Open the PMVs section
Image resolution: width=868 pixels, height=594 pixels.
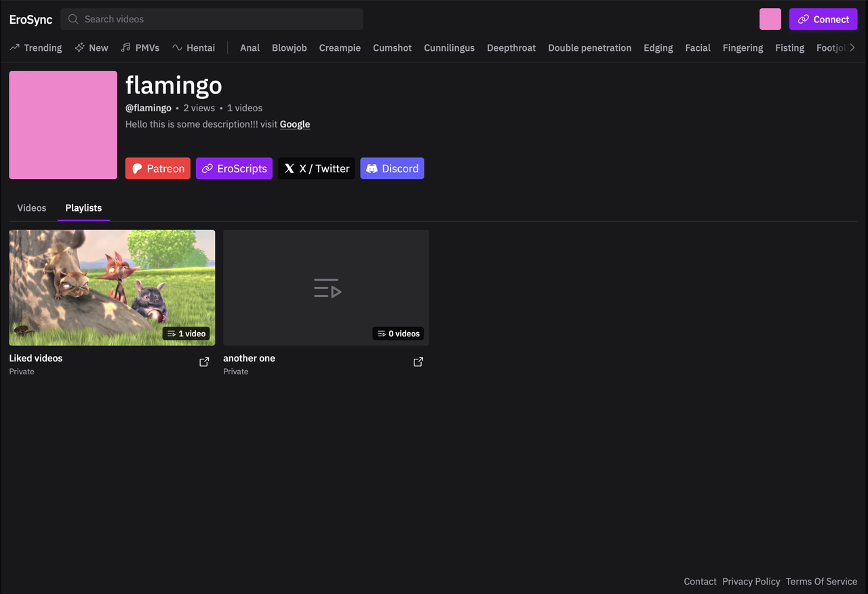click(x=140, y=47)
